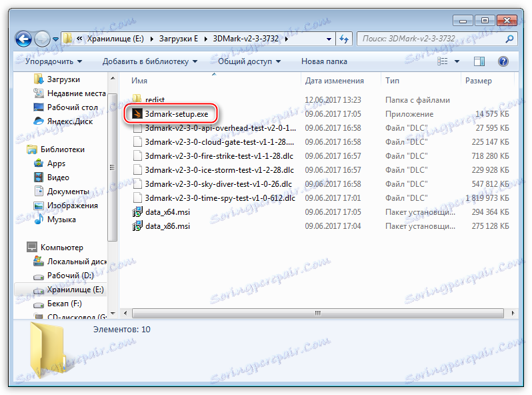This screenshot has height=395, width=532.
Task: Select the cloud-gate-test DLC file
Action: pos(214,142)
